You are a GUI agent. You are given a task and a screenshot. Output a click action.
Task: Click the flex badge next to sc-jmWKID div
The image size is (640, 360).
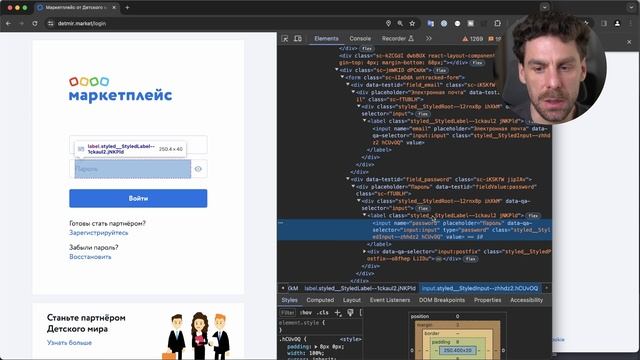click(x=441, y=70)
